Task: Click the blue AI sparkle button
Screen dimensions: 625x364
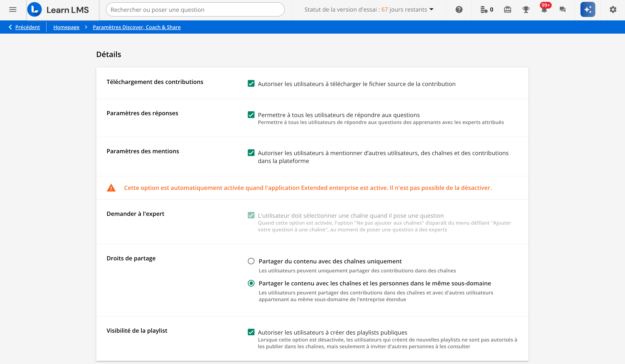Action: pos(588,10)
